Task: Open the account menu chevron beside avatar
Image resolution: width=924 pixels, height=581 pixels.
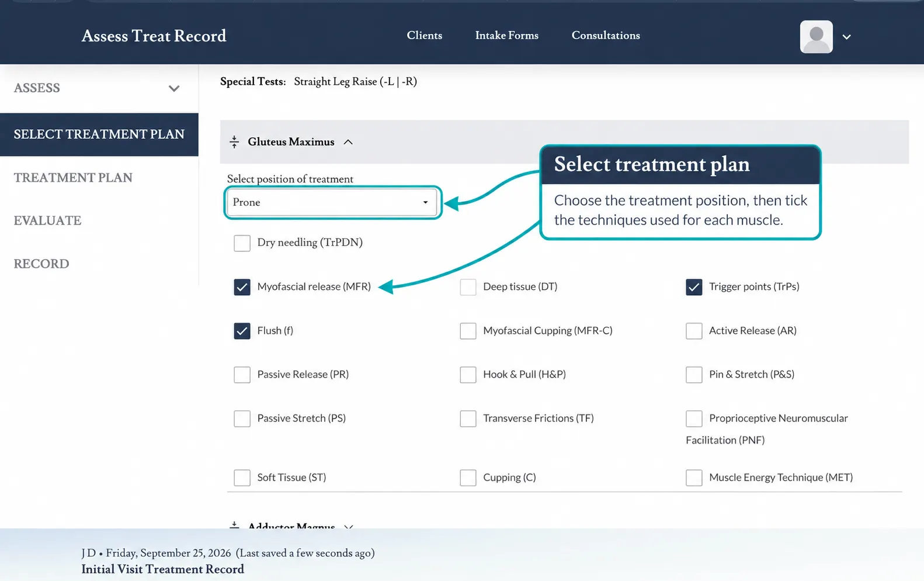Action: click(846, 37)
